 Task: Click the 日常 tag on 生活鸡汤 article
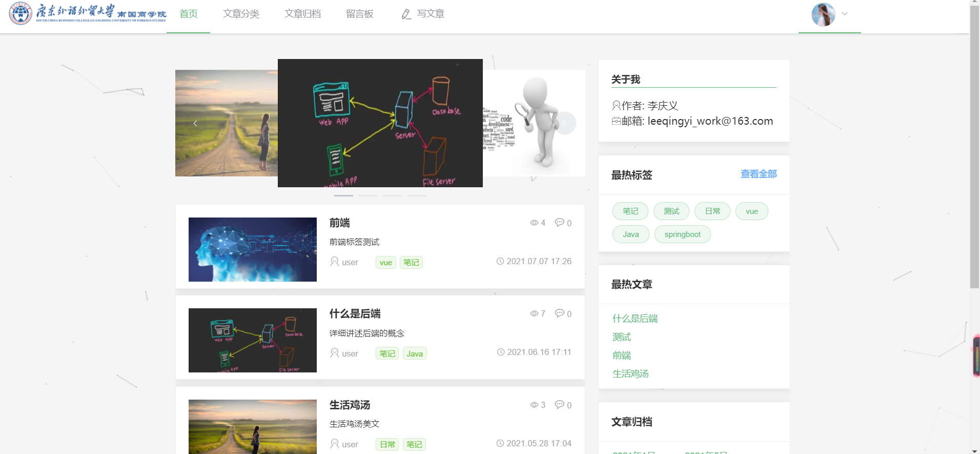coord(387,444)
